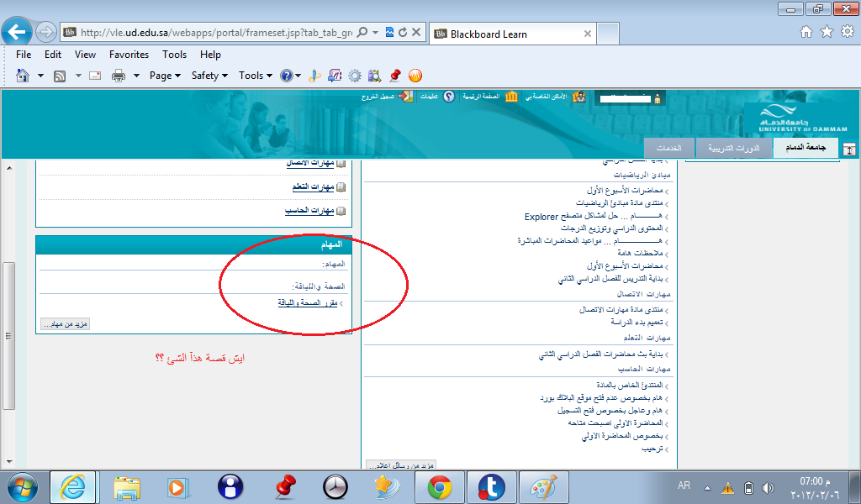Open Favorites star in top-right corner
Image resolution: width=861 pixels, height=504 pixels.
827,32
